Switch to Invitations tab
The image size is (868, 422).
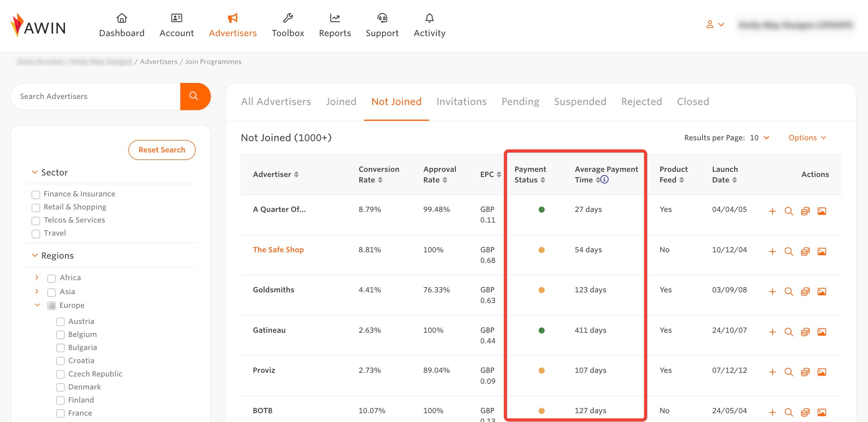click(461, 101)
